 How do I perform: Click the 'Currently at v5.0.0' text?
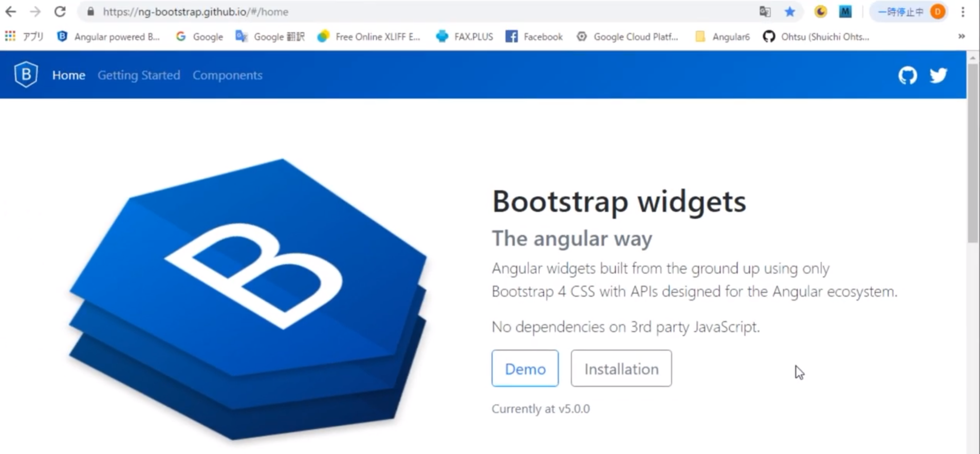point(541,409)
